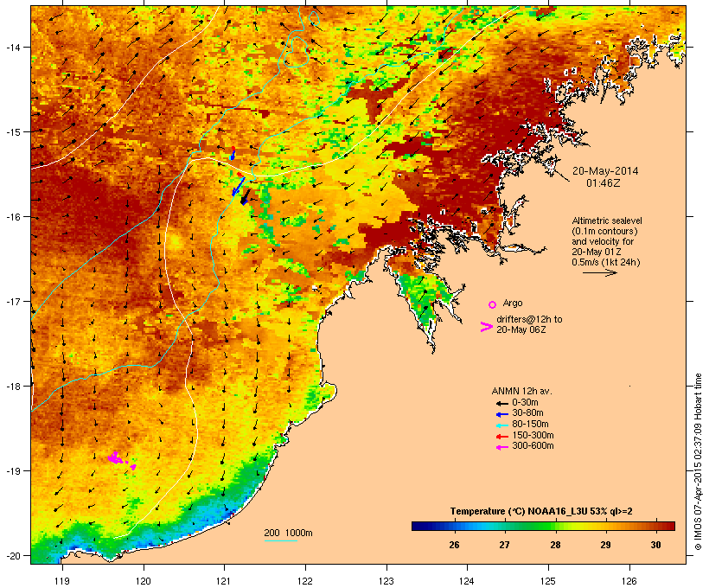Click the thick black mooring arrow near 121E
Screen dimensions: 709x588
click(246, 197)
